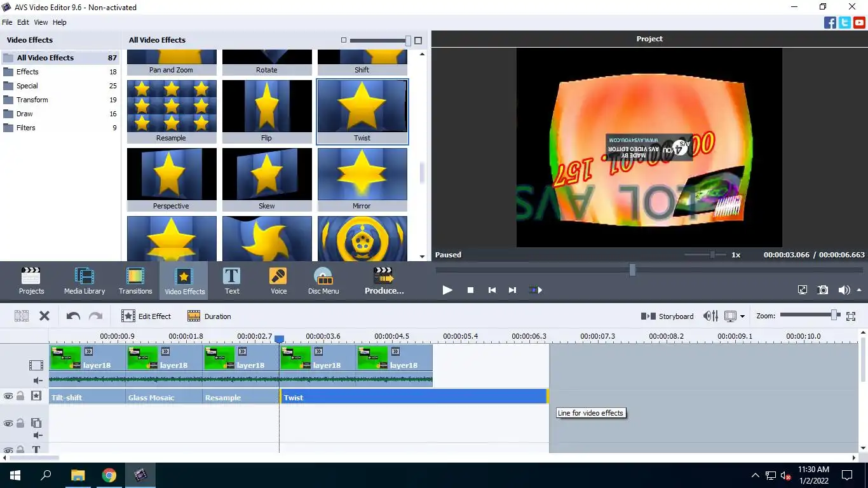
Task: Mute the main video audio track
Action: (x=37, y=381)
